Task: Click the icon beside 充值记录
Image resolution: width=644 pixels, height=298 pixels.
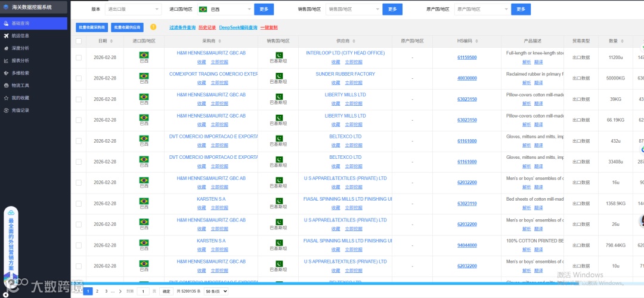Action: coord(6,110)
